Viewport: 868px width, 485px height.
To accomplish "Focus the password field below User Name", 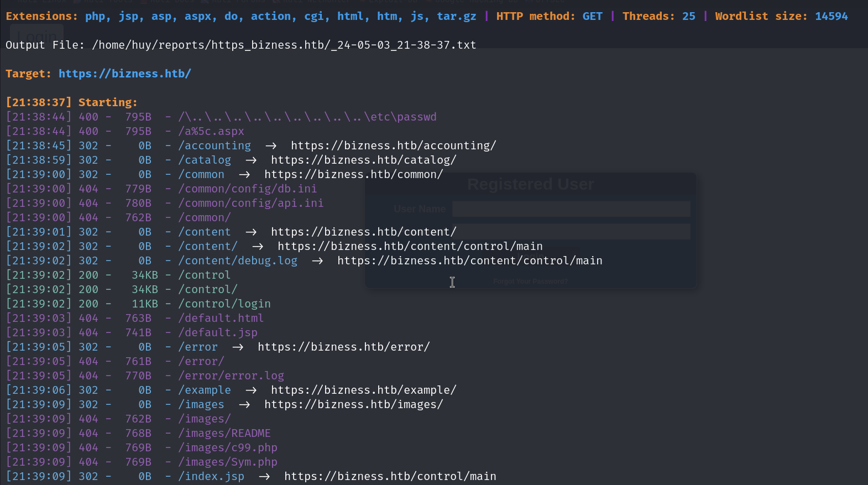I will point(571,232).
